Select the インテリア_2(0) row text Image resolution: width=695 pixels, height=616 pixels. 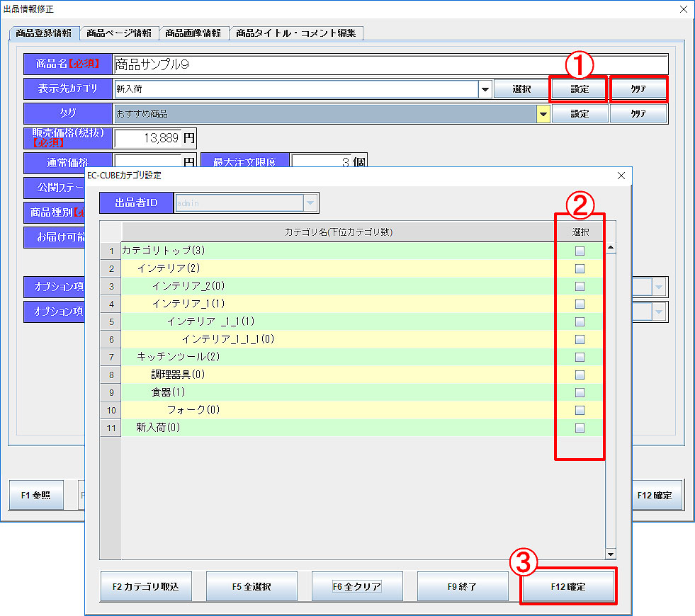[x=188, y=286]
